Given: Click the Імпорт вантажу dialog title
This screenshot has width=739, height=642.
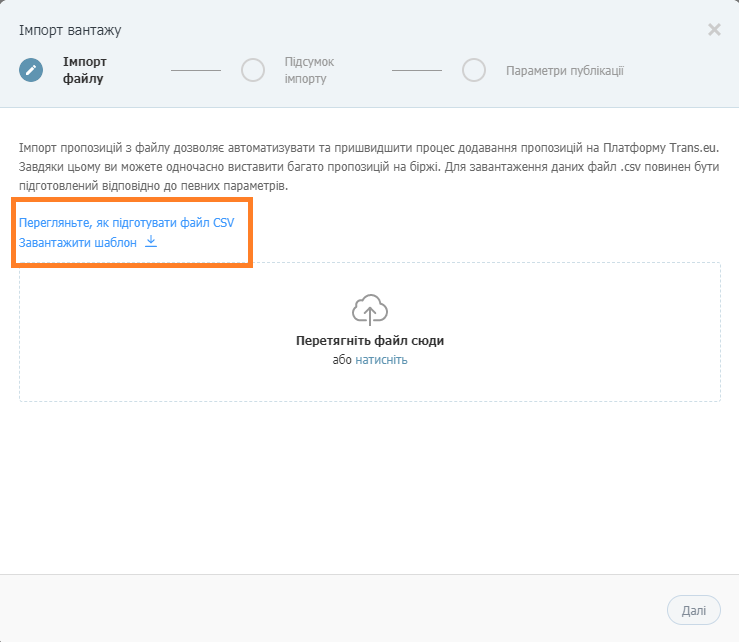Looking at the screenshot, I should [70, 30].
